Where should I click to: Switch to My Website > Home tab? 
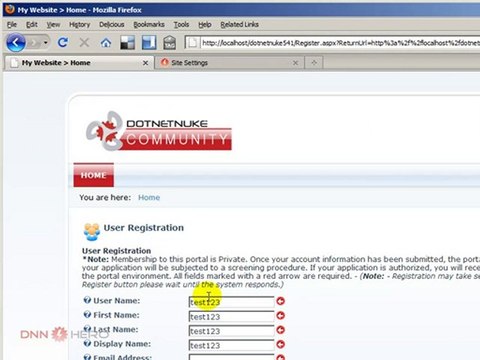tap(79, 63)
